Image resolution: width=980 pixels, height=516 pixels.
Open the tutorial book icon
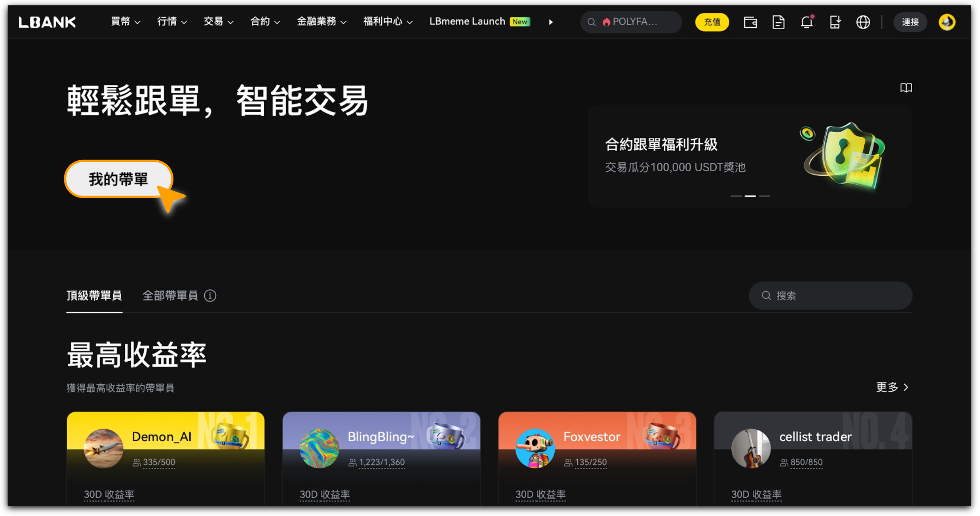point(906,87)
